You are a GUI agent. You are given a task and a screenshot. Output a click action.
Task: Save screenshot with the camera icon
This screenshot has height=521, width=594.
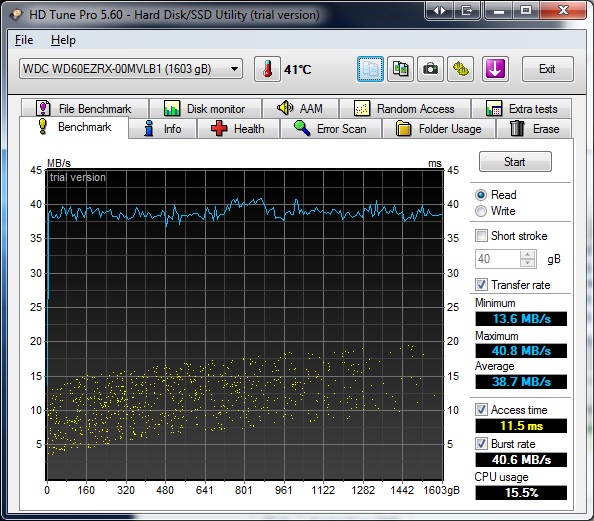point(430,69)
